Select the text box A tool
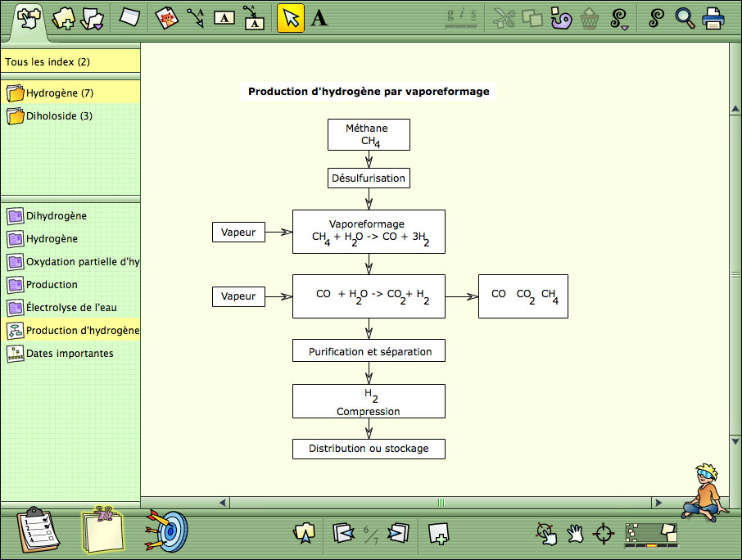The width and height of the screenshot is (742, 560). (x=224, y=18)
